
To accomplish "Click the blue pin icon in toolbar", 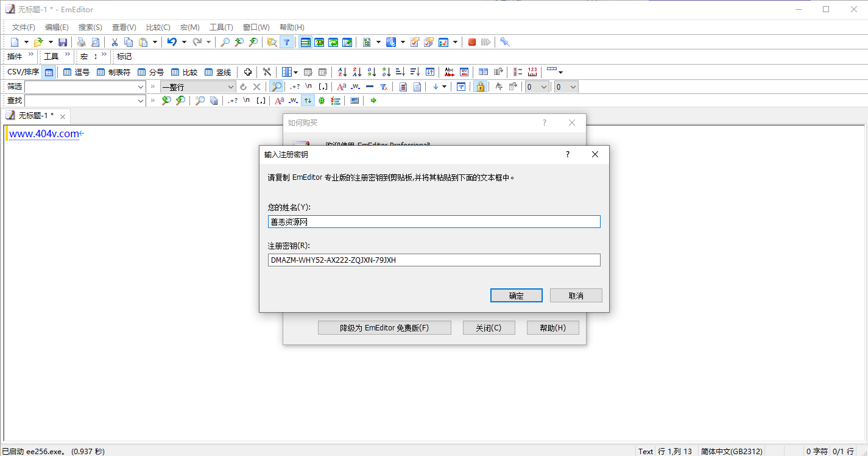I will (505, 42).
